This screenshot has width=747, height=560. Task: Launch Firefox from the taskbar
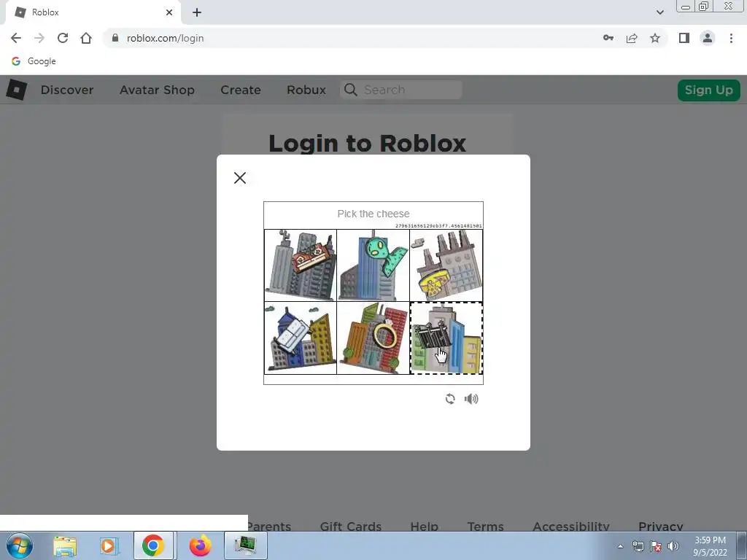200,545
